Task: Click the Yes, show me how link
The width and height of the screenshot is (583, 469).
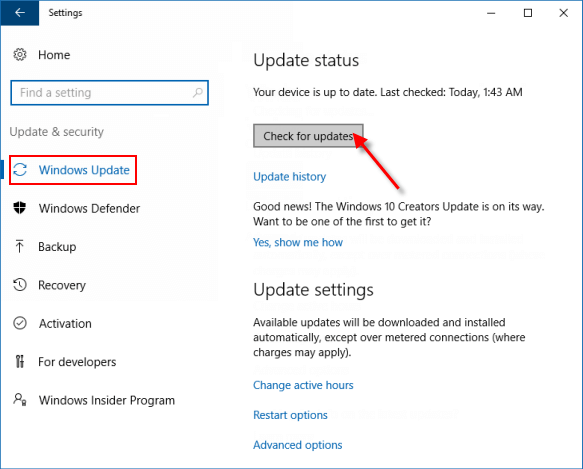Action: 298,242
